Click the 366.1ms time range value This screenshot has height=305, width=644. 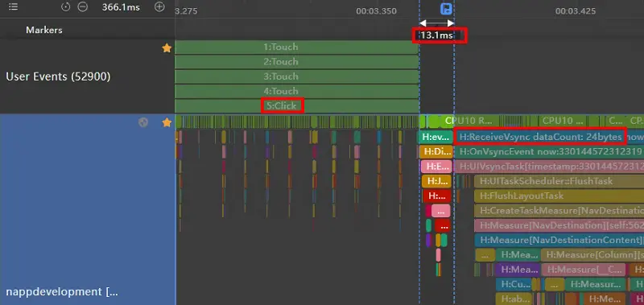coord(122,7)
